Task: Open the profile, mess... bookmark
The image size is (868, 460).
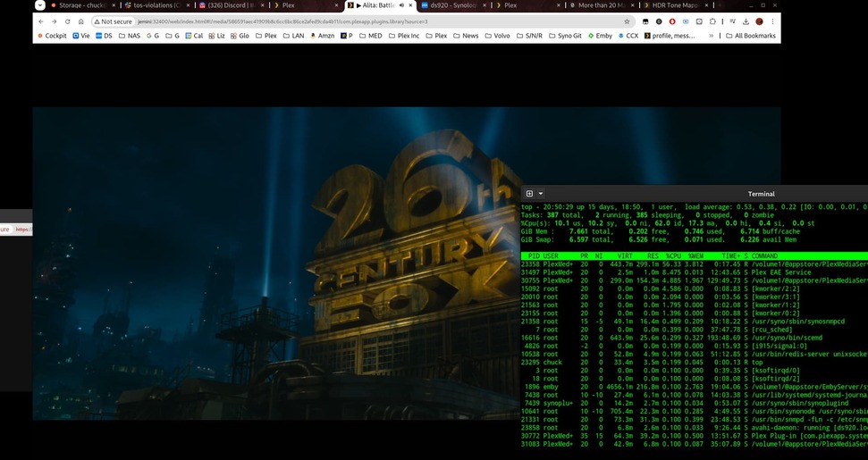Action: pos(670,36)
